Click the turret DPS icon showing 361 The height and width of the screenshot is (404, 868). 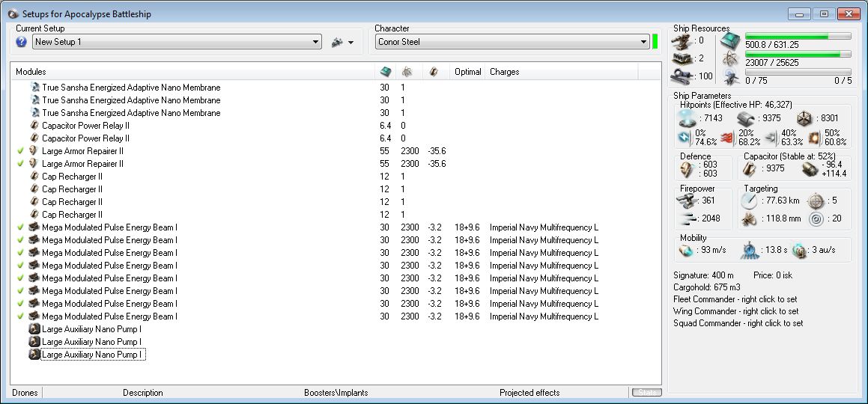687,201
